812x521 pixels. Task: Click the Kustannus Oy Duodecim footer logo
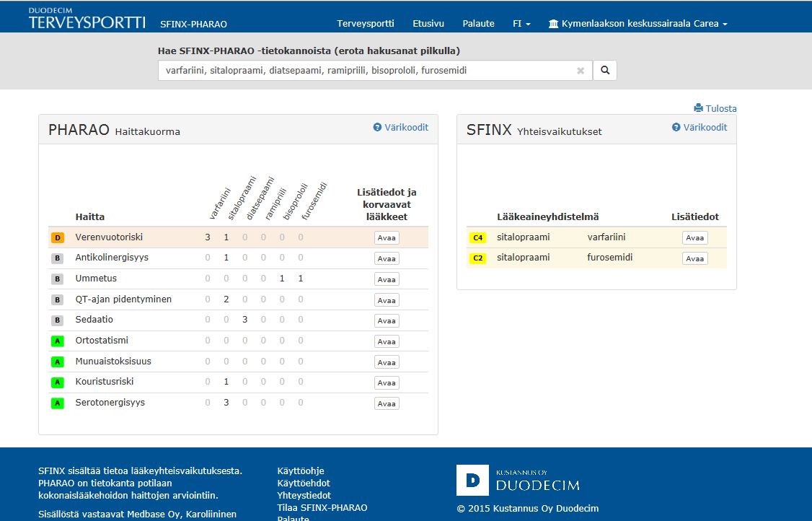click(518, 480)
